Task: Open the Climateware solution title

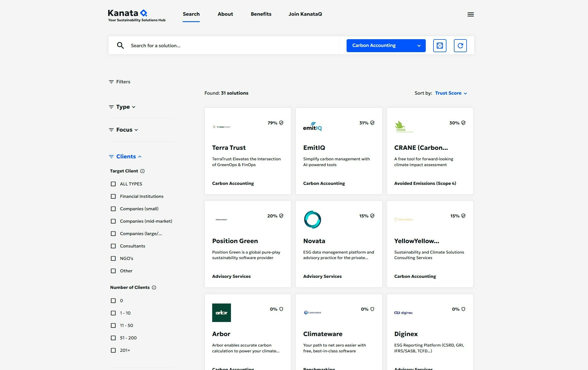Action: coord(323,334)
